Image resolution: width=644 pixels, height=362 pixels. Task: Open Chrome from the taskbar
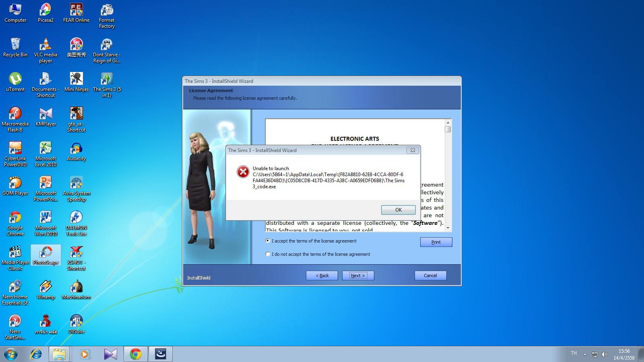click(x=135, y=354)
